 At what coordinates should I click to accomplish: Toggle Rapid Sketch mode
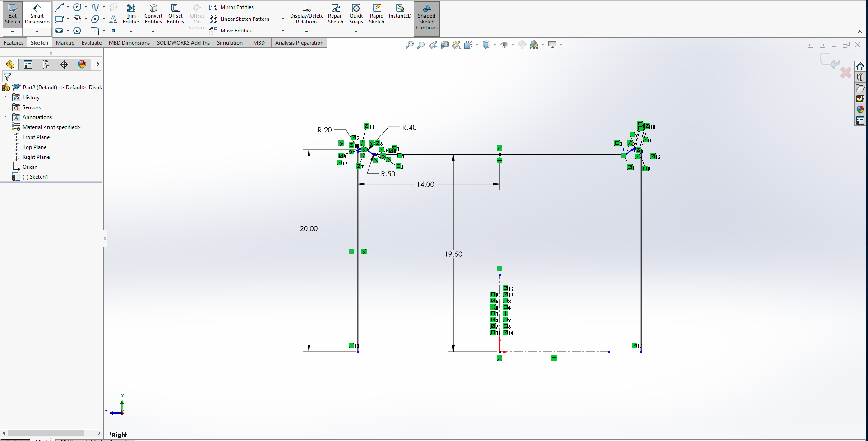click(377, 14)
